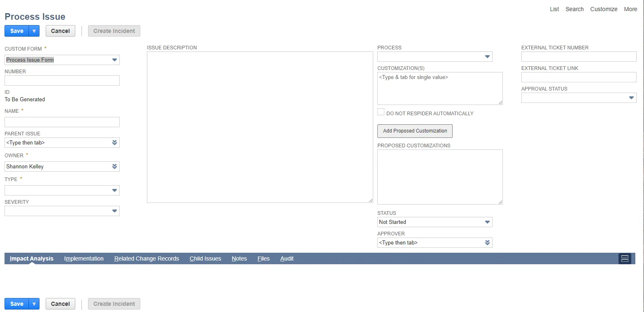Screen dimensions: 644x312
Task: Open the Related Change Records tab
Action: [x=146, y=258]
